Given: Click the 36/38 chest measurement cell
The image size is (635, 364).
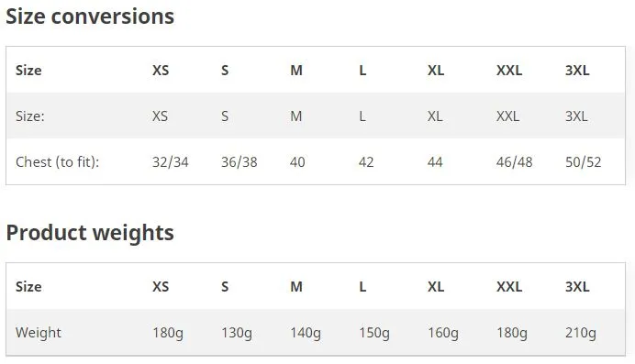Looking at the screenshot, I should click(x=240, y=162).
